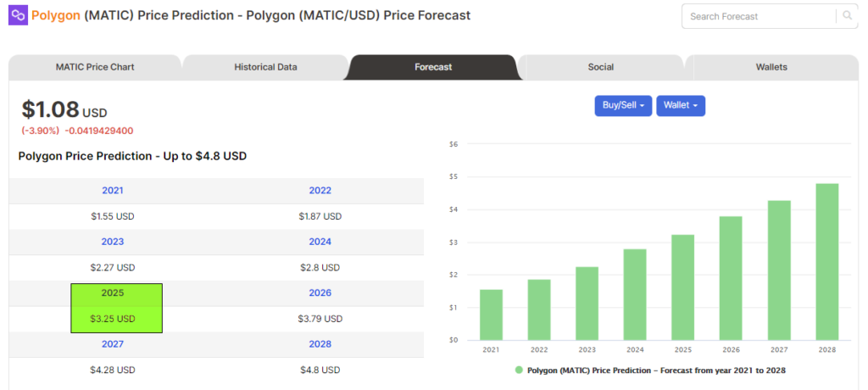Go to the Social tab
This screenshot has width=868, height=390.
[x=601, y=67]
